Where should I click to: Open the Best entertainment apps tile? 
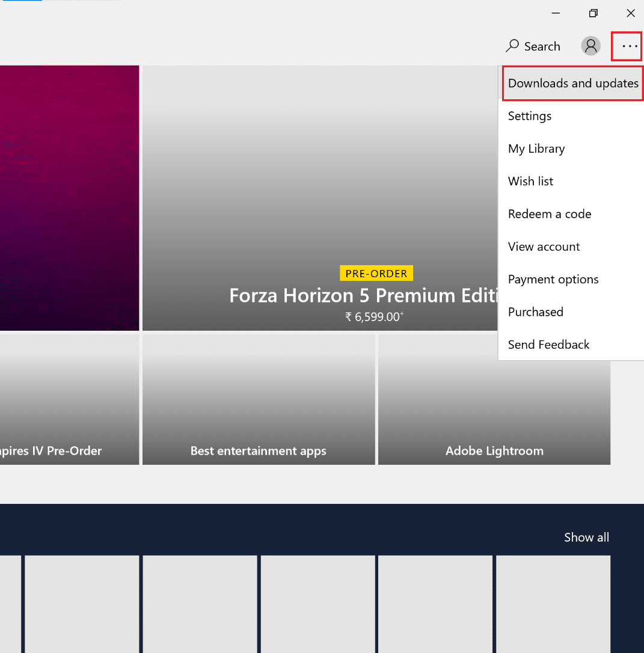(x=259, y=400)
